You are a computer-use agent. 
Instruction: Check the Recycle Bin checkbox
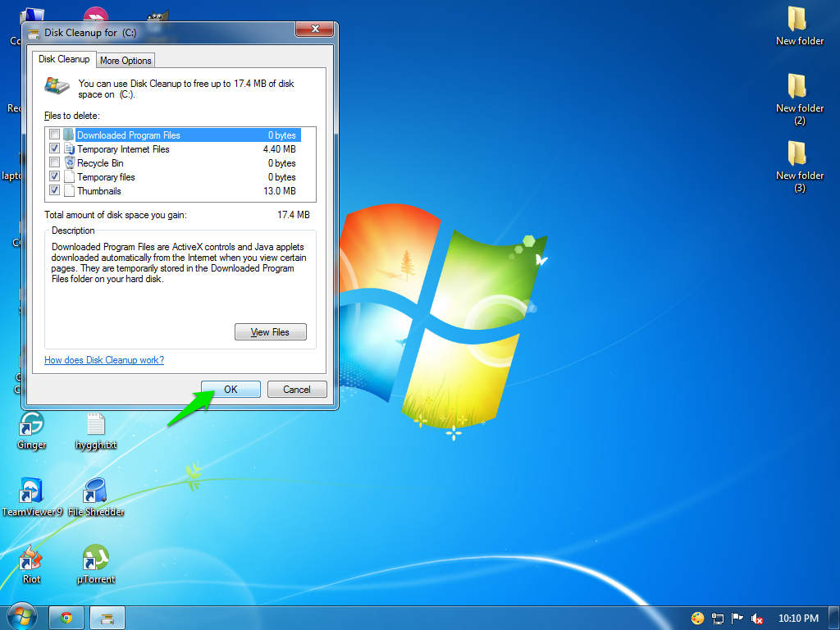pyautogui.click(x=54, y=162)
